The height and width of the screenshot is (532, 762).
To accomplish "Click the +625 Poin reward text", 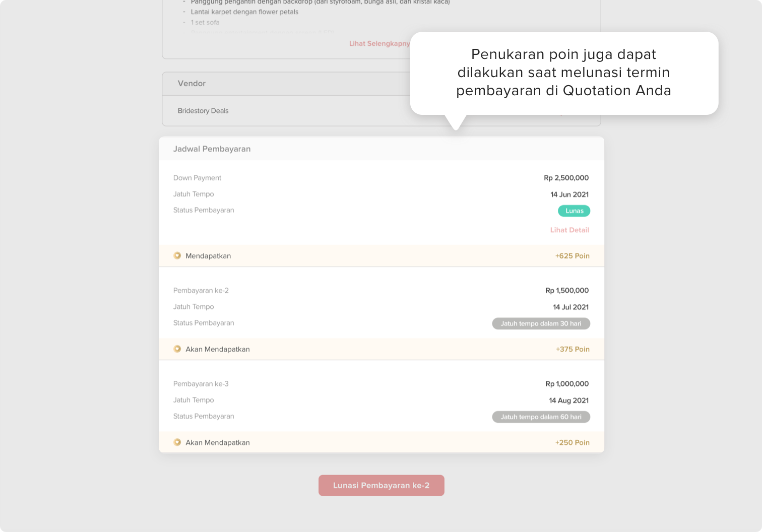I will click(572, 256).
